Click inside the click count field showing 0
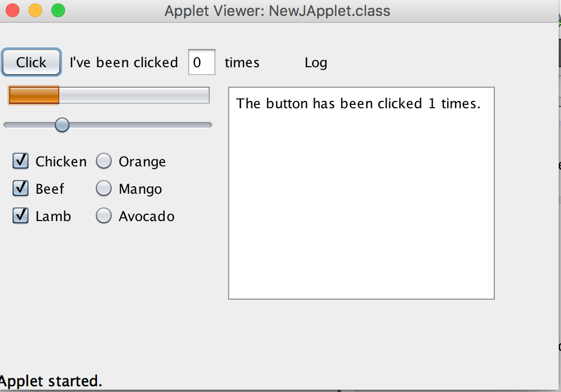Image resolution: width=561 pixels, height=392 pixels. [201, 63]
